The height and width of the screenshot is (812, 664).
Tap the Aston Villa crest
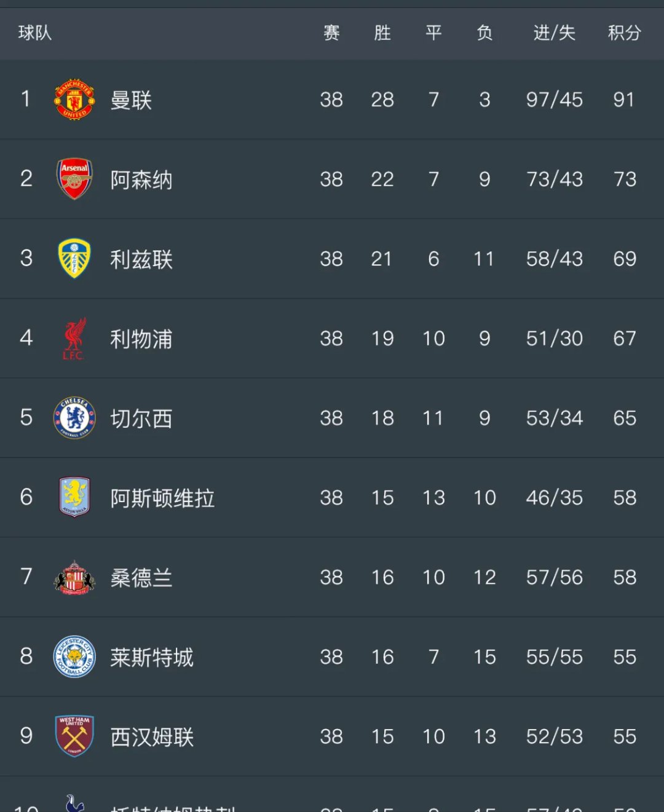pos(74,497)
